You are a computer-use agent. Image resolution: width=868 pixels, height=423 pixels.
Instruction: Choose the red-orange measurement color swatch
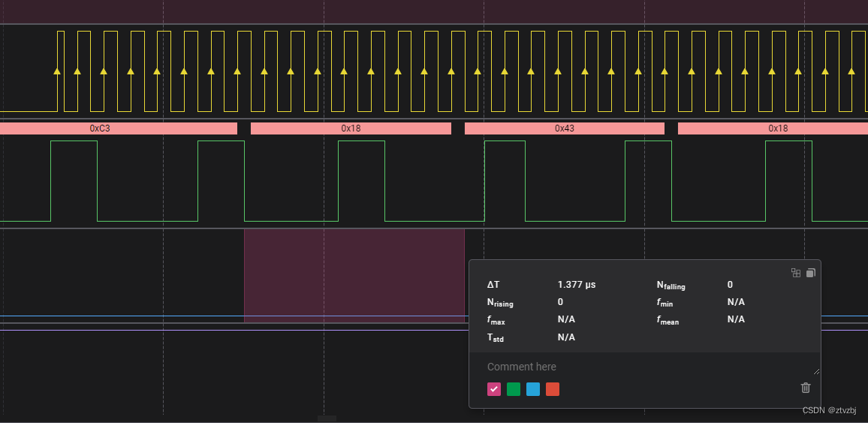553,389
